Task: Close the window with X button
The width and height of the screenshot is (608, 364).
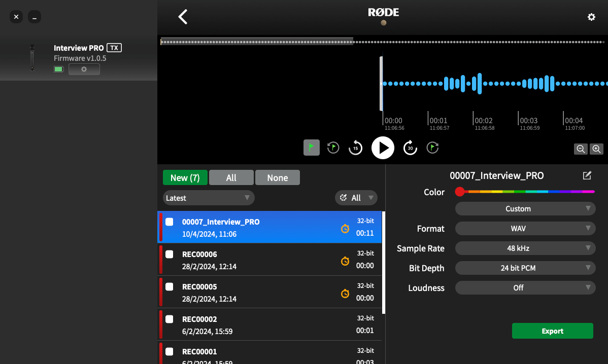Action: pyautogui.click(x=16, y=17)
